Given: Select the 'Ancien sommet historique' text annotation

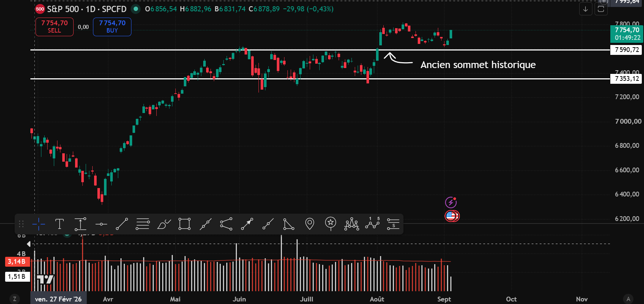Looking at the screenshot, I should pyautogui.click(x=478, y=65).
